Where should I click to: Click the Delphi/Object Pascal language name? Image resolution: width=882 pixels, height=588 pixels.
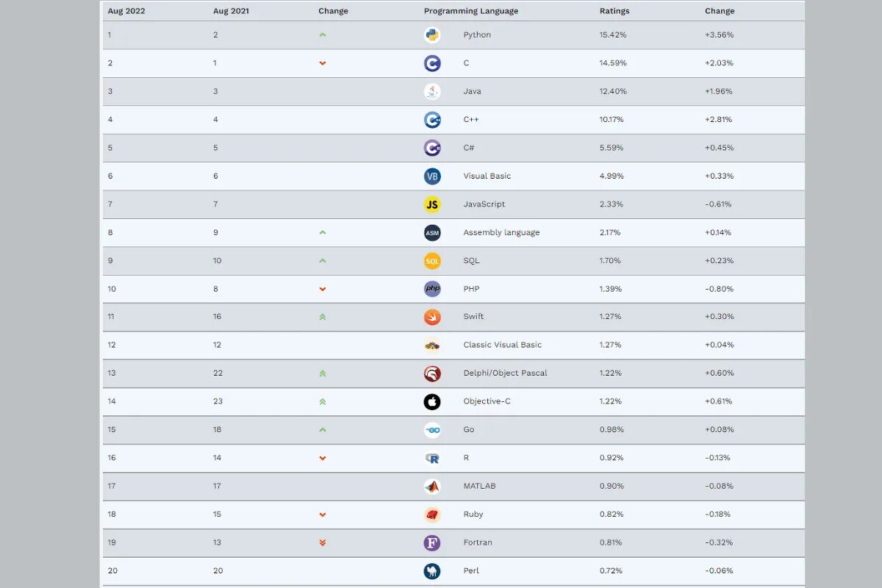point(505,373)
